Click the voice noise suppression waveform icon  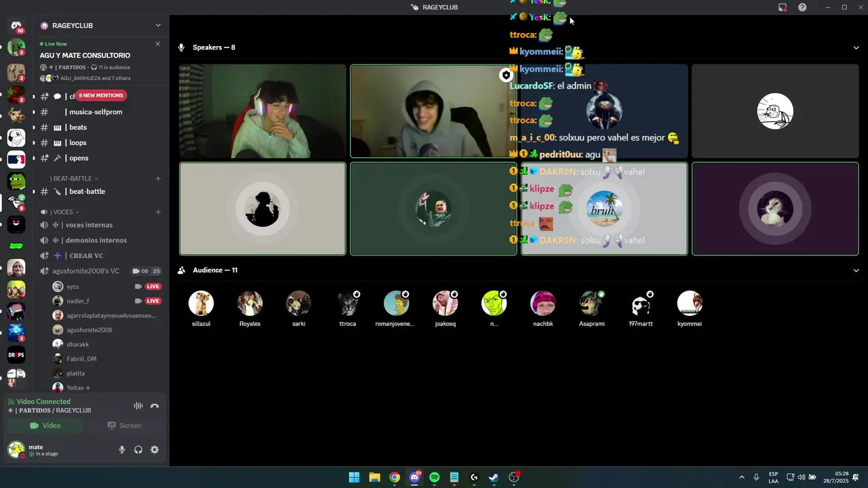[x=138, y=406]
